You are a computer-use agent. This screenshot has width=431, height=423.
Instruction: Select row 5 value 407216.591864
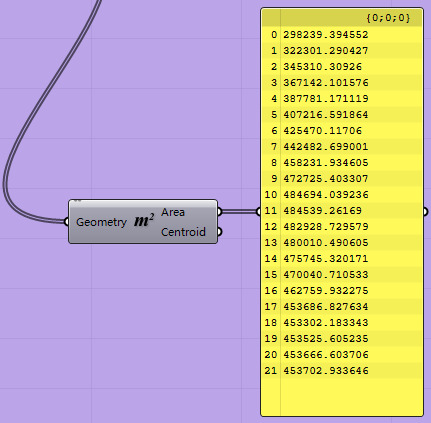click(326, 115)
